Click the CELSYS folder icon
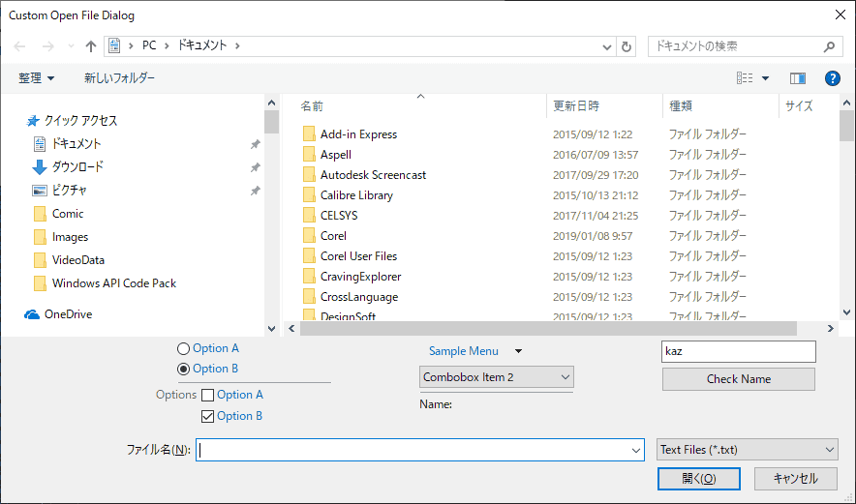The width and height of the screenshot is (856, 504). (309, 216)
